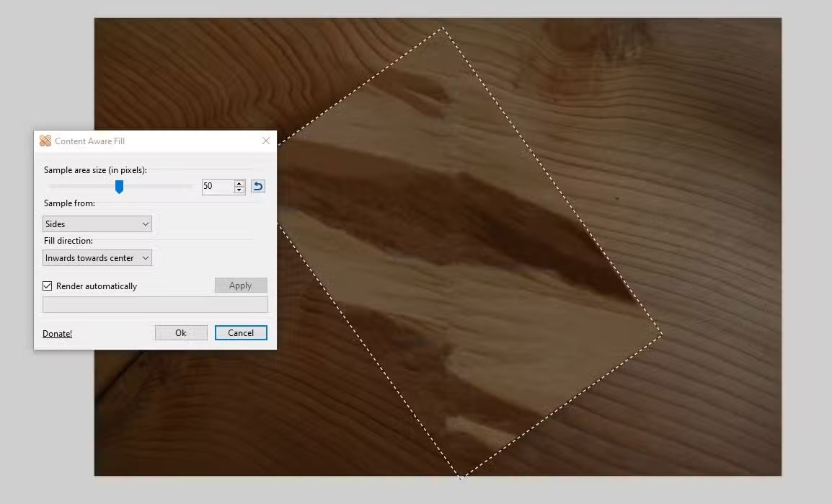Image resolution: width=832 pixels, height=504 pixels.
Task: Click the Apply button
Action: [241, 286]
